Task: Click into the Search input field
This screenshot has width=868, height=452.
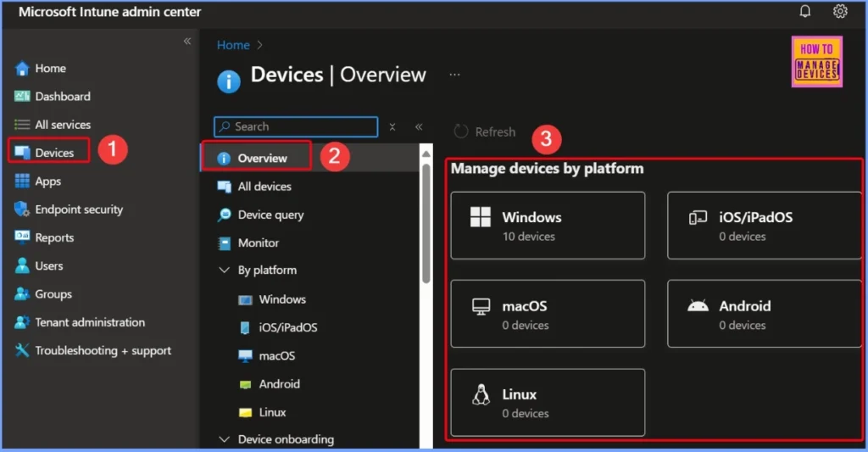Action: click(296, 127)
